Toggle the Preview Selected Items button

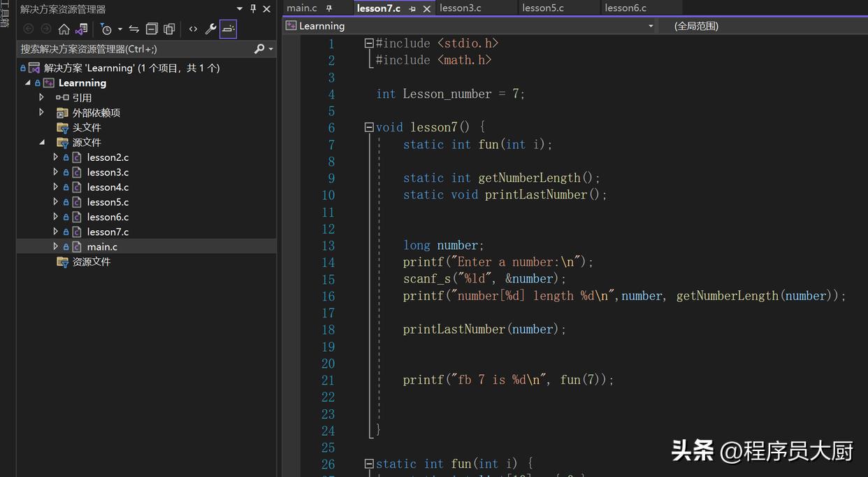[x=228, y=29]
